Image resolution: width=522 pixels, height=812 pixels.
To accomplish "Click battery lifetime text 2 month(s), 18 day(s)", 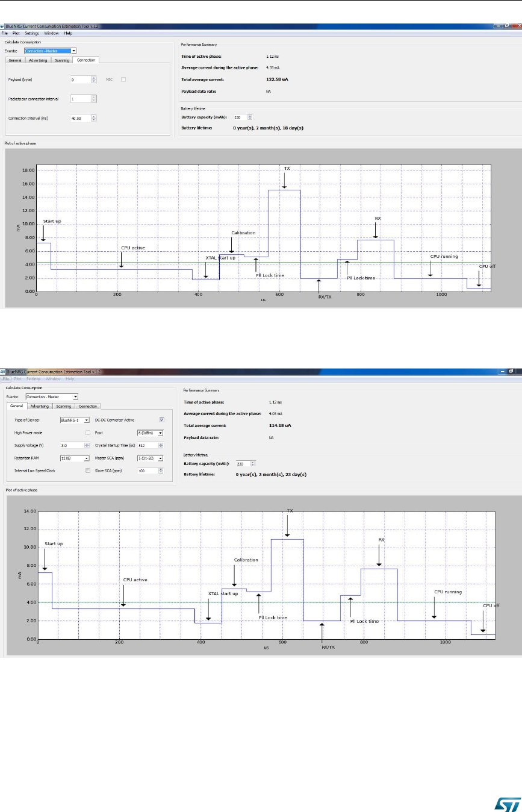I will (x=268, y=128).
